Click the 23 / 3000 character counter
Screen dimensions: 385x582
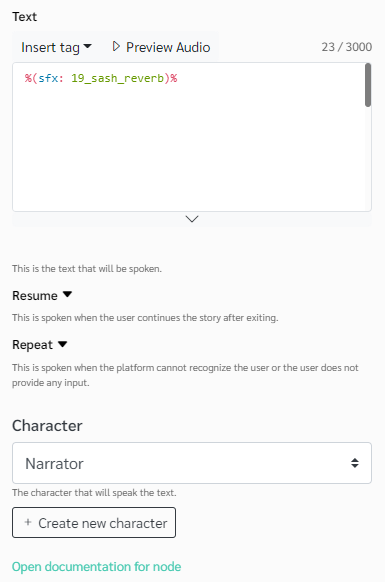point(347,47)
